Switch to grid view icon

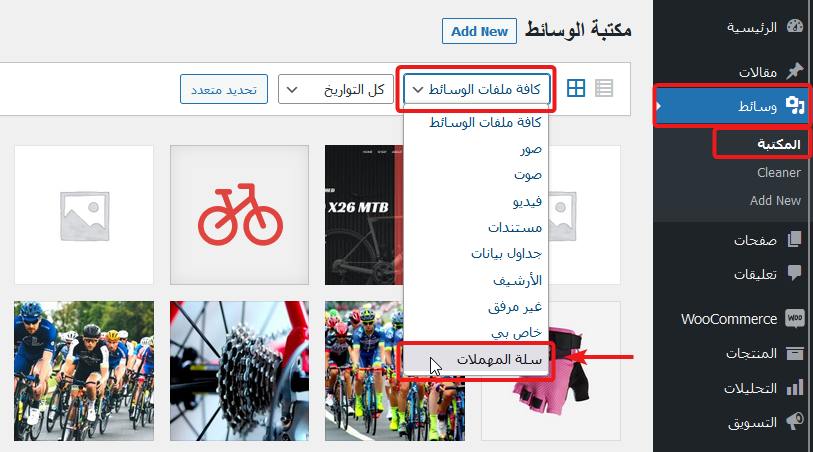tap(576, 88)
